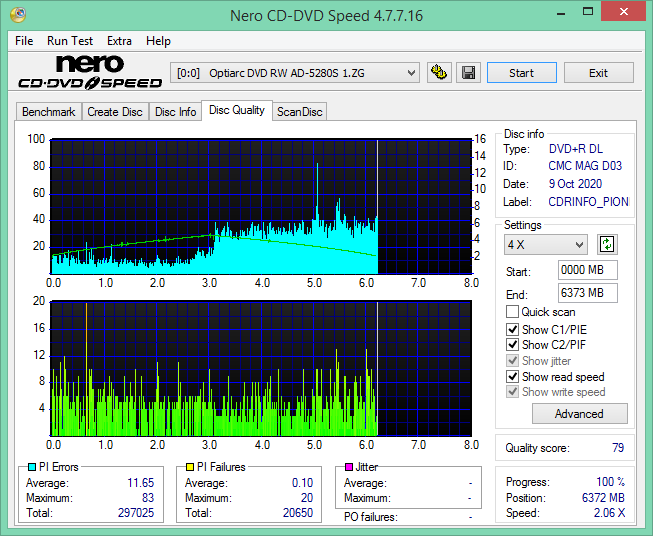Image resolution: width=653 pixels, height=536 pixels.
Task: Click PI Errors maximum '83'
Action: click(148, 497)
